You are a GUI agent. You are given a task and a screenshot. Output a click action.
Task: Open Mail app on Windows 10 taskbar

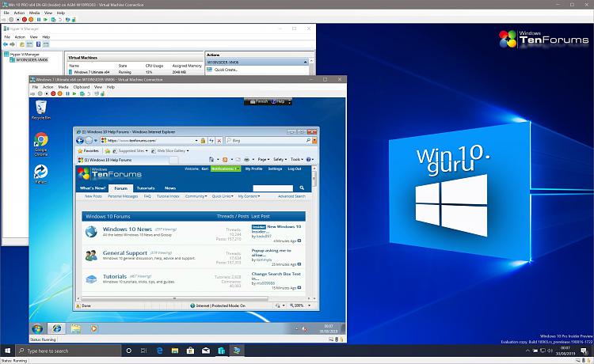[x=206, y=351]
